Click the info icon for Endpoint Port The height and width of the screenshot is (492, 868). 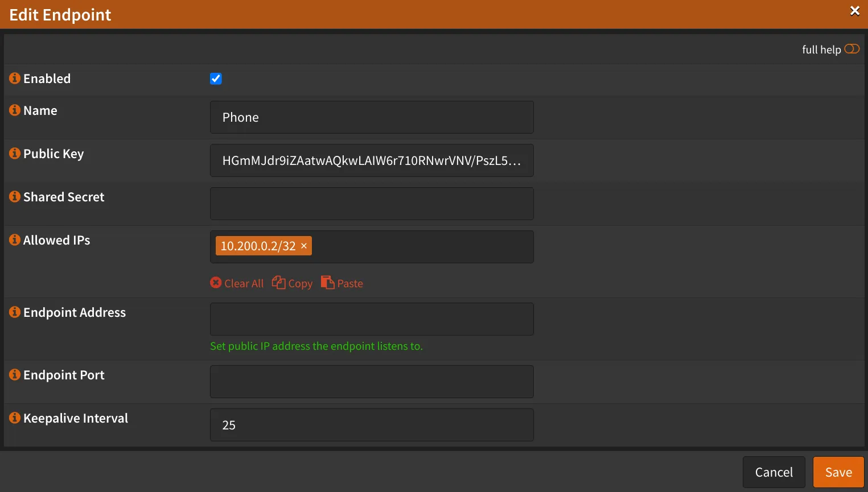coord(14,374)
